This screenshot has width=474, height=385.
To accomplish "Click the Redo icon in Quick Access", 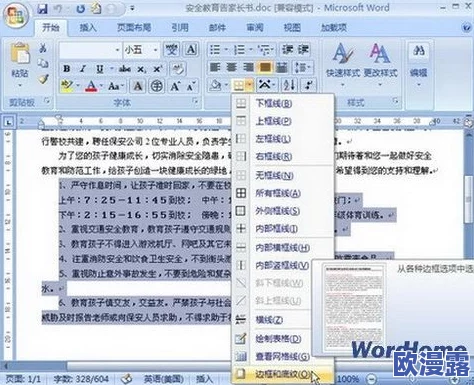I will (80, 9).
